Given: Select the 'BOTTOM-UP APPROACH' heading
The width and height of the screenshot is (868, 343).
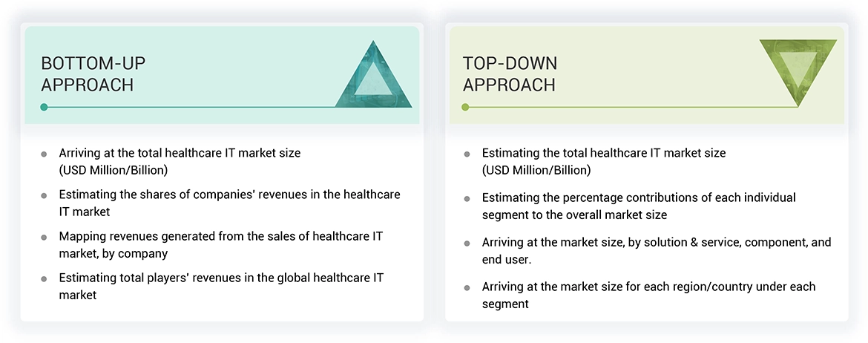Looking at the screenshot, I should point(88,73).
